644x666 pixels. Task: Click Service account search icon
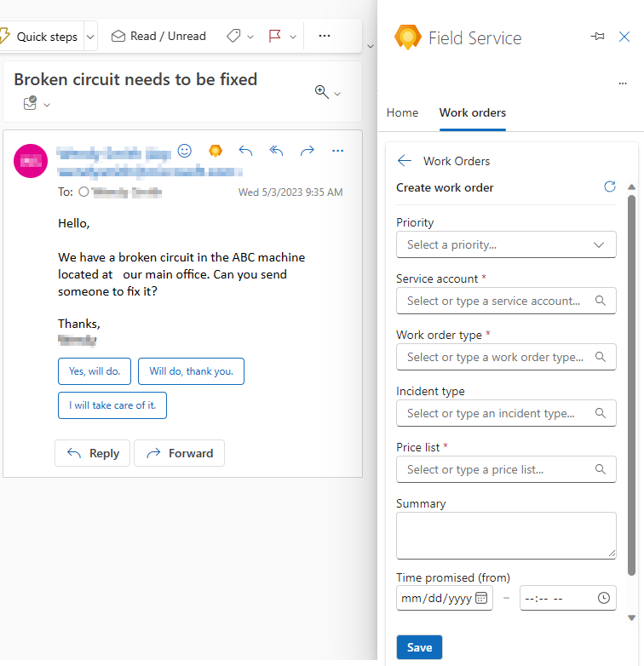tap(600, 301)
